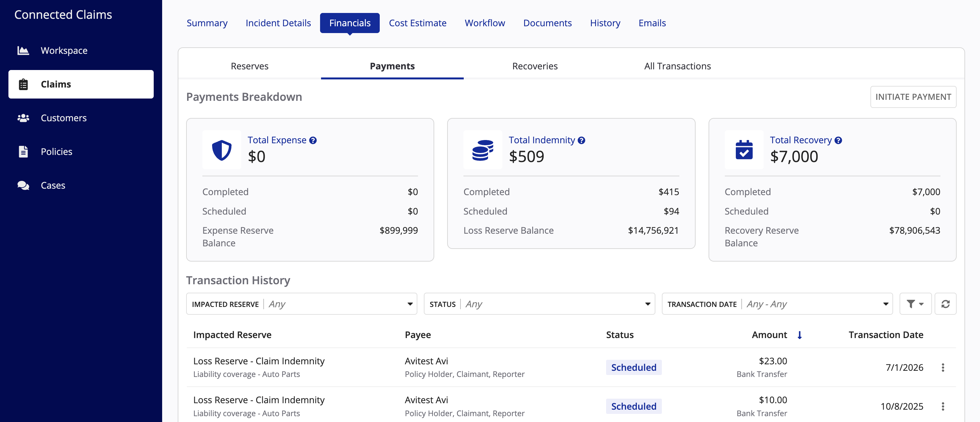Select the Payments sub-tab
The width and height of the screenshot is (980, 422).
point(392,66)
